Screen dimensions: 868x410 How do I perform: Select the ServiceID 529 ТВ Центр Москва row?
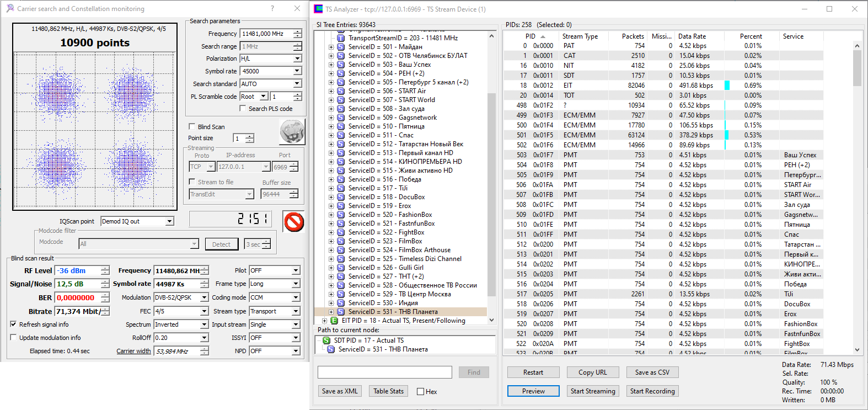pos(399,294)
